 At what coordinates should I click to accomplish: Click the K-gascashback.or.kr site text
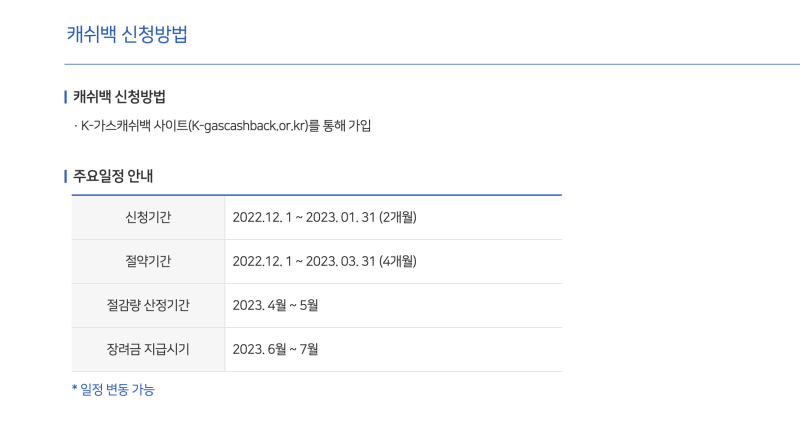(248, 125)
